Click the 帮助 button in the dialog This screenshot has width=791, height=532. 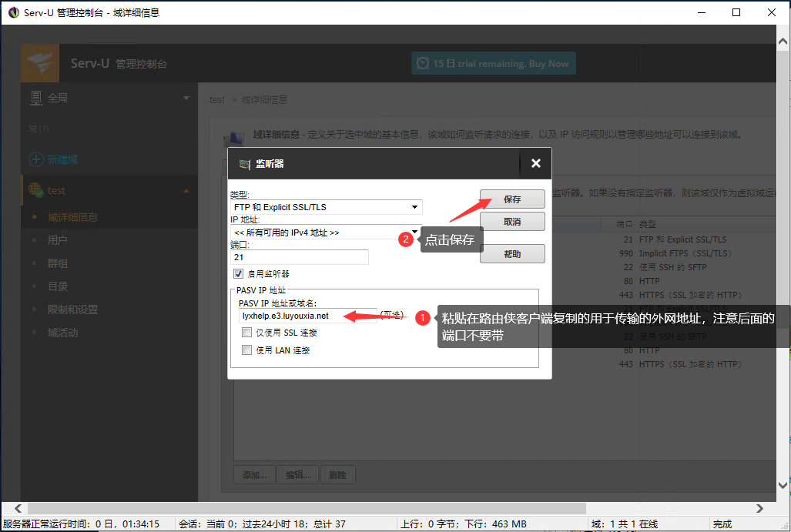pos(511,253)
